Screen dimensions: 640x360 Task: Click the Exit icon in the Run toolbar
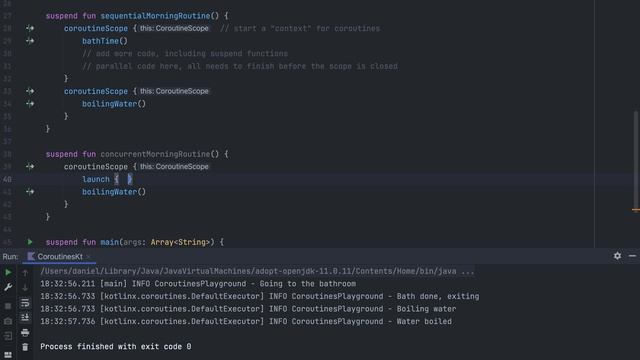tap(8, 336)
